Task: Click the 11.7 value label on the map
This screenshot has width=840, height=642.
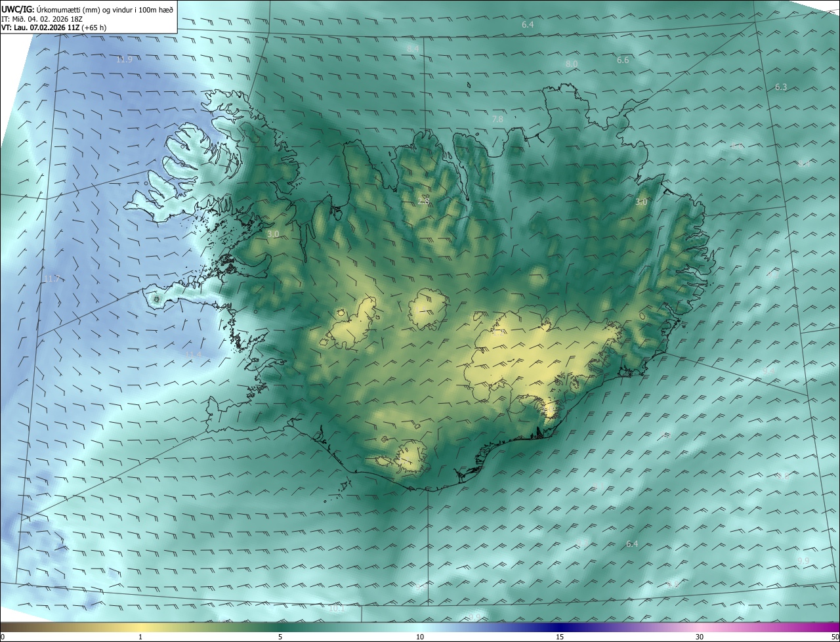Action: point(52,279)
